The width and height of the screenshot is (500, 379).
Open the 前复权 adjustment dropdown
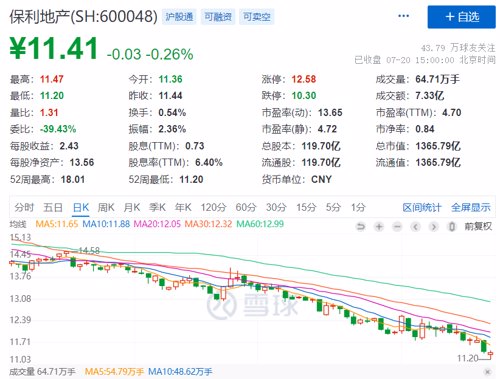point(478,227)
